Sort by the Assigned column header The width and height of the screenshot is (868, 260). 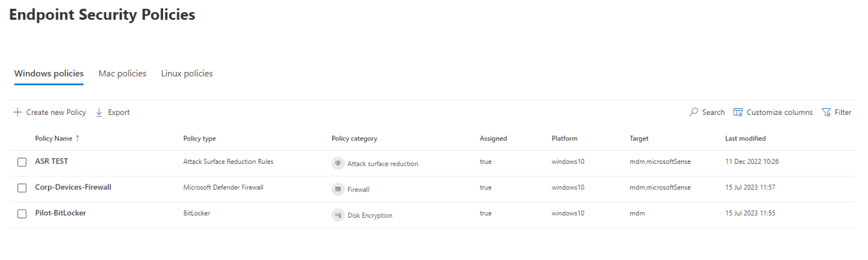pyautogui.click(x=493, y=138)
